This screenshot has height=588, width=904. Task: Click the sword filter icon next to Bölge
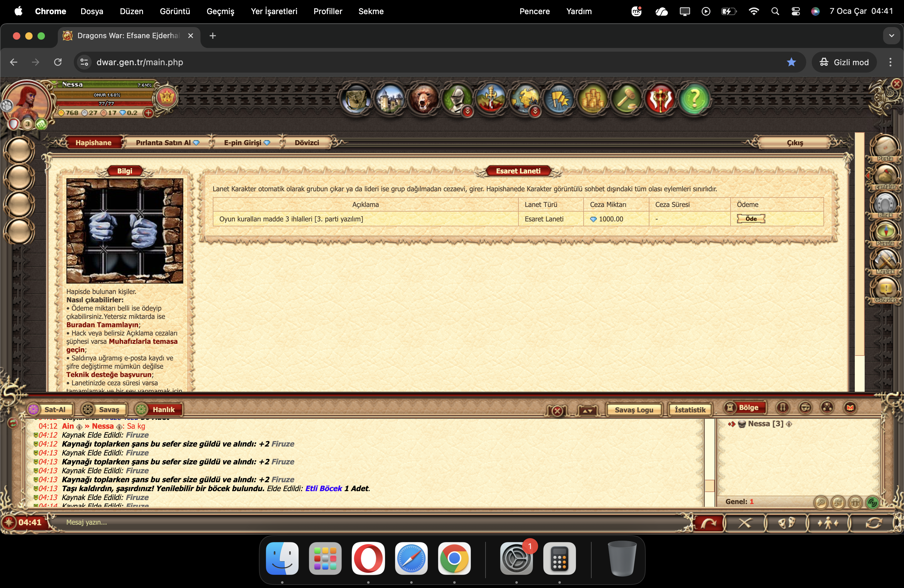point(783,407)
